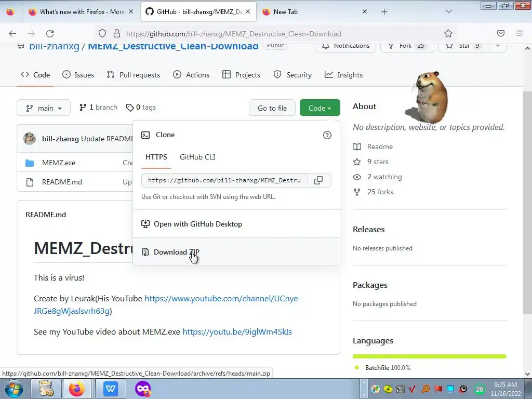
Task: Close the New Tab tab
Action: coord(365,11)
